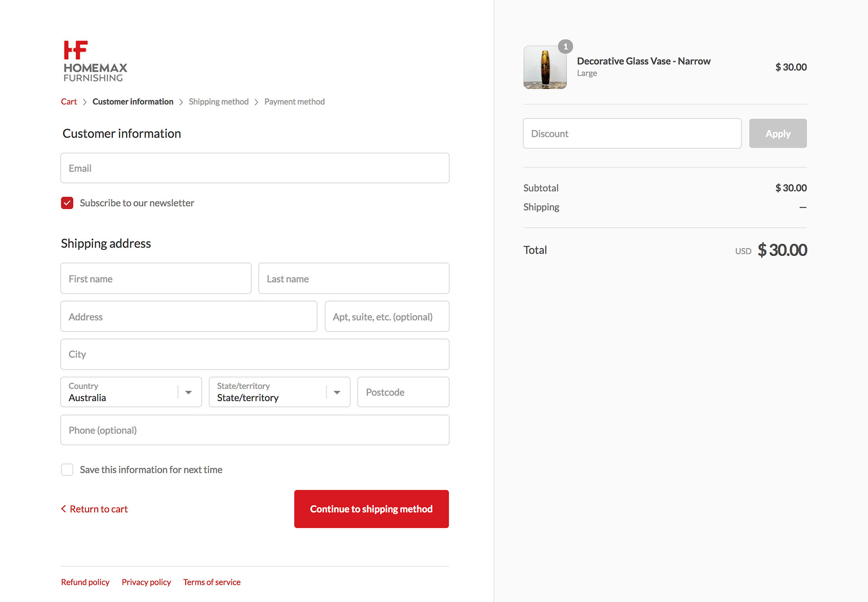The width and height of the screenshot is (868, 602).
Task: Uncheck Subscribe to our newsletter
Action: point(67,203)
